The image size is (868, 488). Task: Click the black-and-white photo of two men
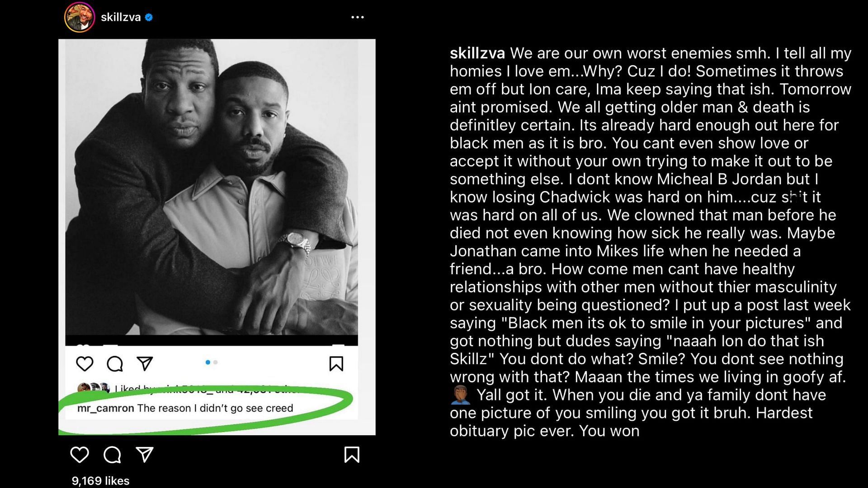212,188
